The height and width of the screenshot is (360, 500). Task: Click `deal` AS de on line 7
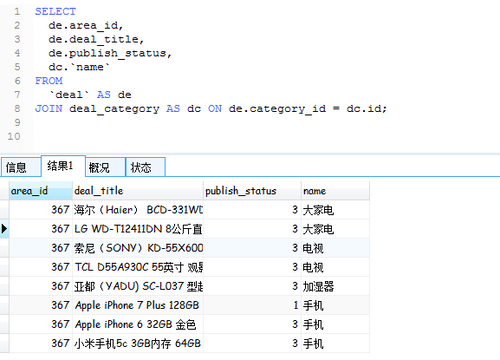pyautogui.click(x=90, y=95)
